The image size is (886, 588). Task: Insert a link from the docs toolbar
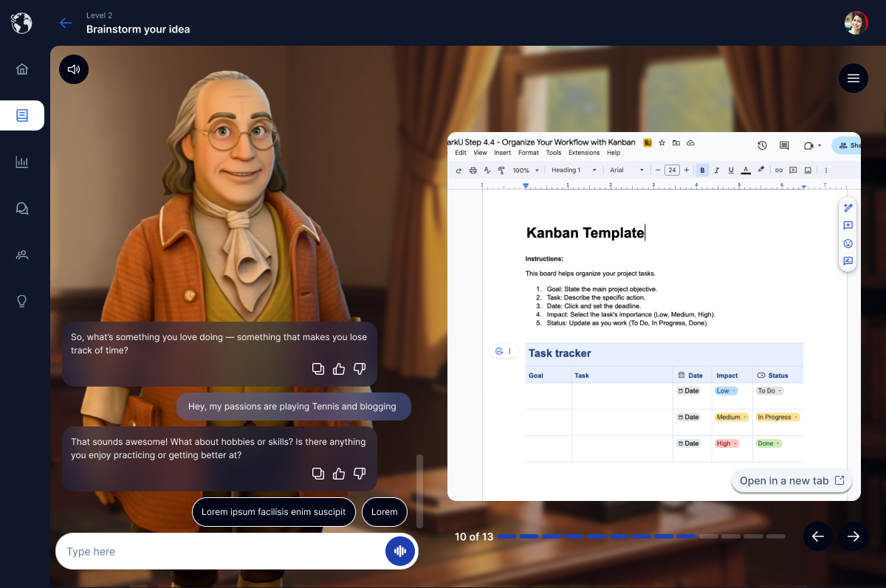tap(778, 170)
